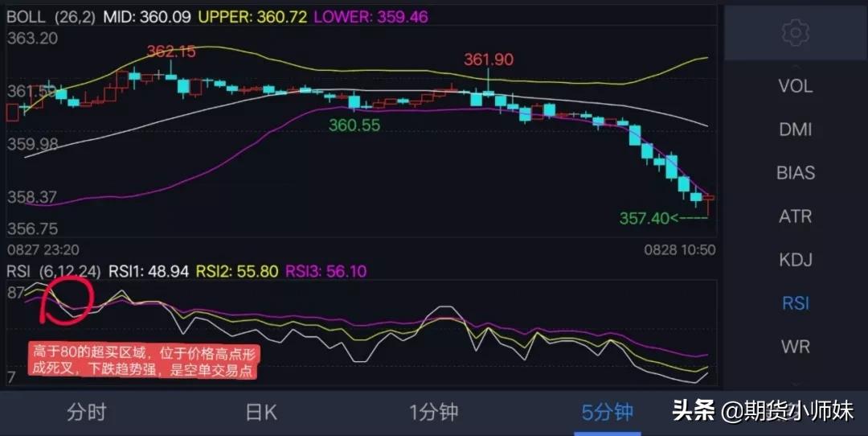Viewport: 868px width, 436px height.
Task: Click the 358.37 price axis label
Action: click(x=32, y=197)
